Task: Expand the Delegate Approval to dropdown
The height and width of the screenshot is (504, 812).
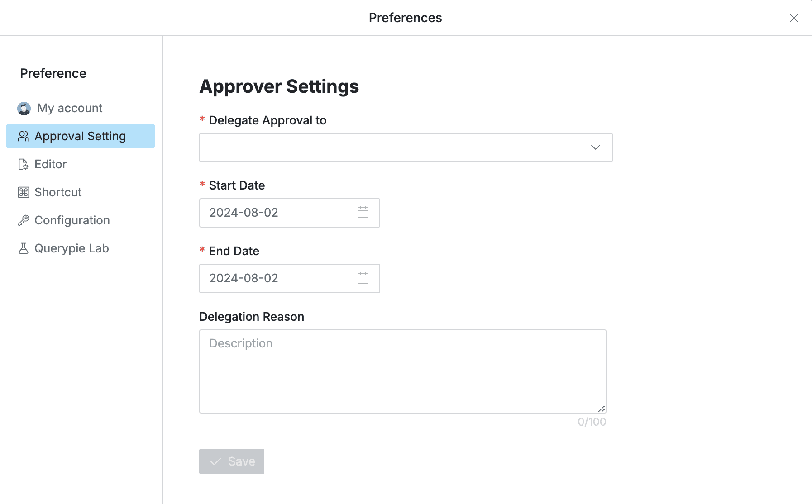Action: coord(596,147)
